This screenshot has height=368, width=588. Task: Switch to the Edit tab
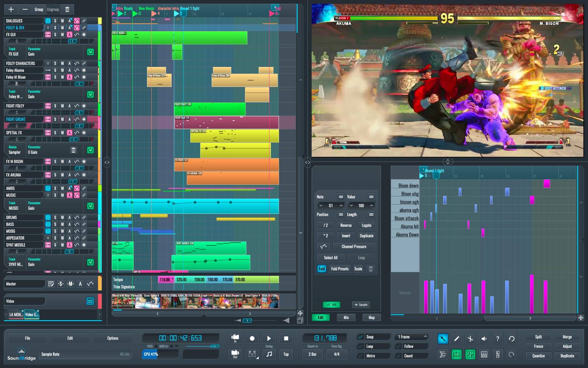[321, 318]
